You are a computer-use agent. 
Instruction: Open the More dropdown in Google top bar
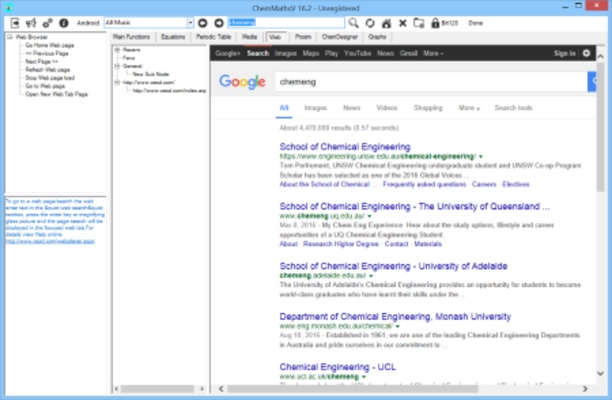coord(433,53)
